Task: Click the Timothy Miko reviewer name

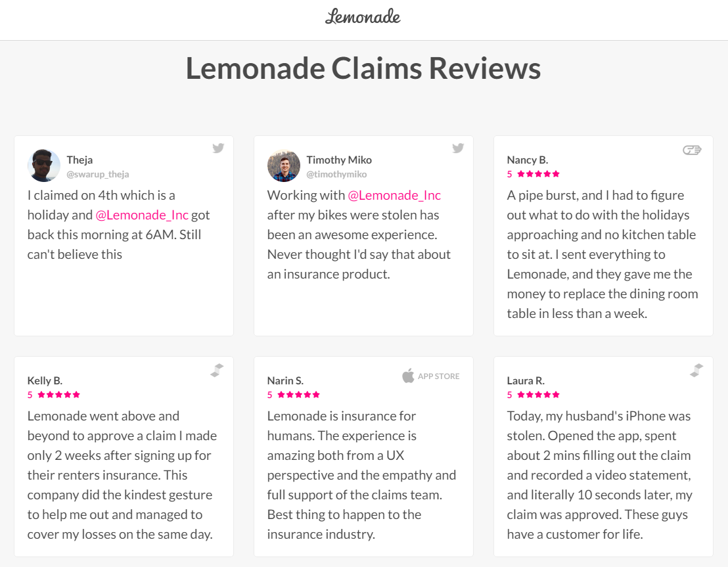Action: [339, 160]
